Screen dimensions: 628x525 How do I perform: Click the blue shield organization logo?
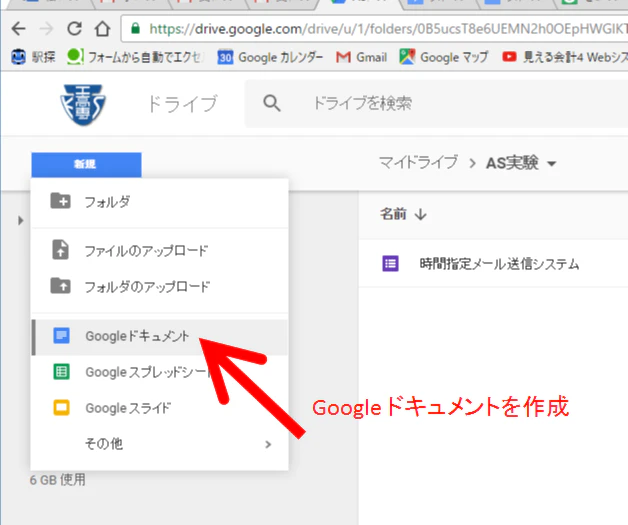click(83, 105)
